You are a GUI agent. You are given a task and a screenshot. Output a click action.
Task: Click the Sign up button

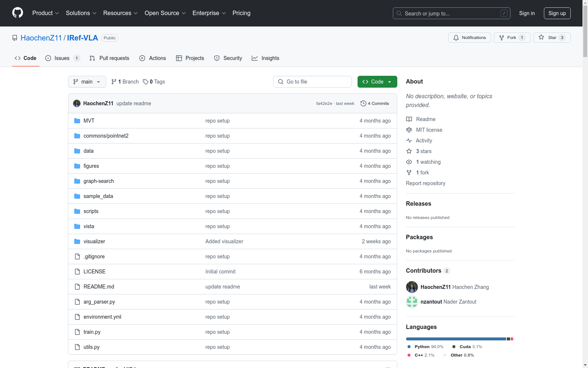click(x=557, y=13)
